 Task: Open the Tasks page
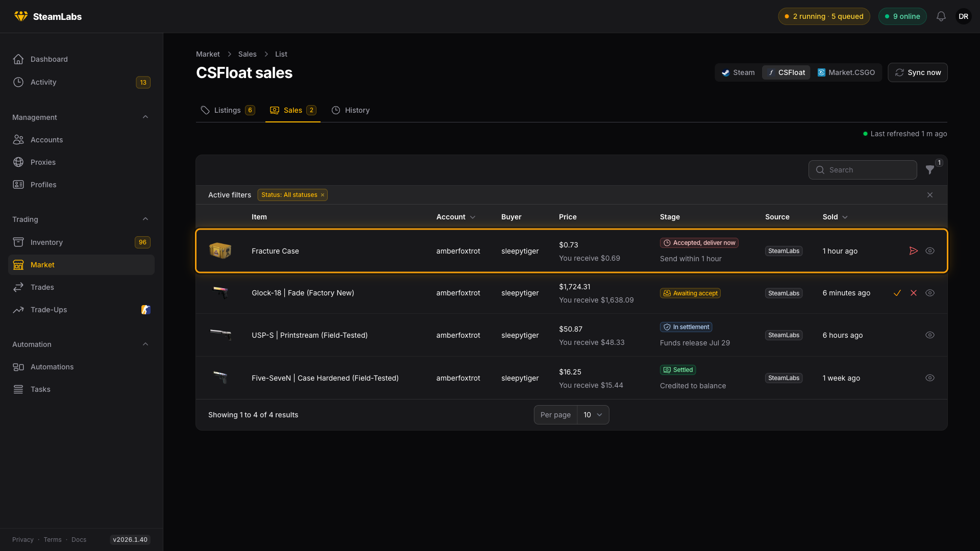82,389
